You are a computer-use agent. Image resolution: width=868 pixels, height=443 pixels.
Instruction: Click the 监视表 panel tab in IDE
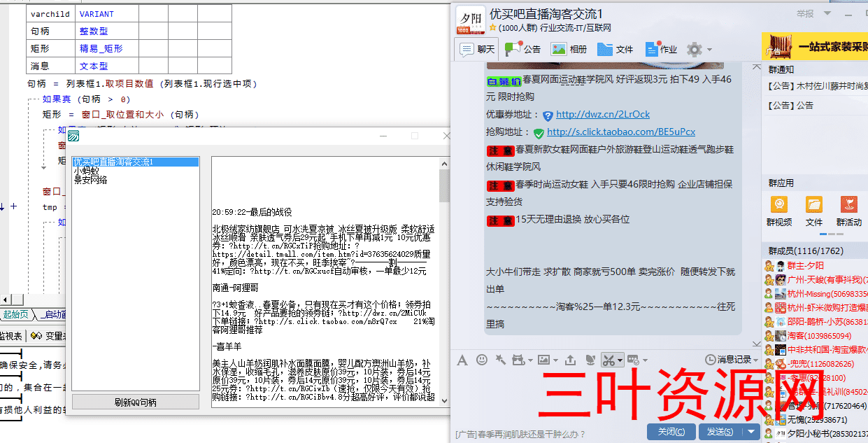tap(10, 336)
